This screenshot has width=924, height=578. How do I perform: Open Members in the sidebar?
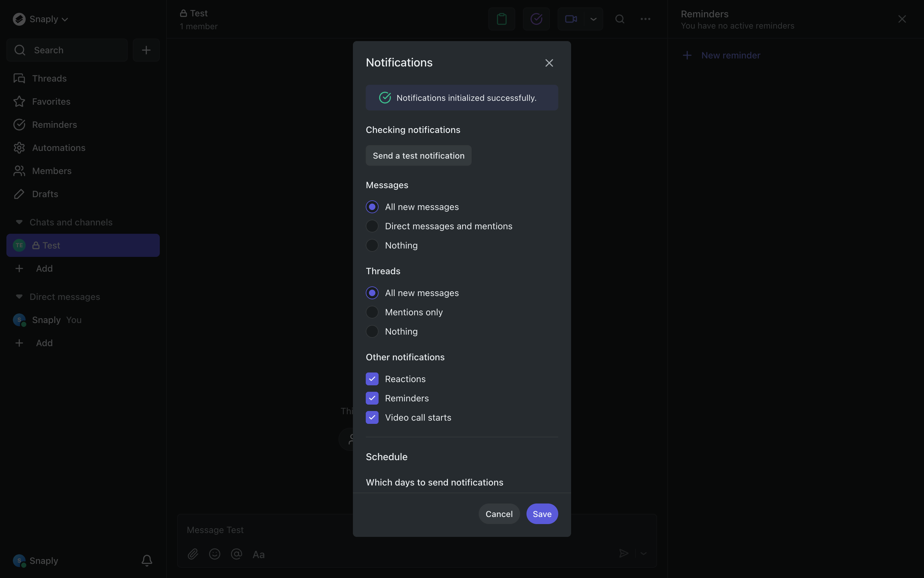[x=83, y=171]
